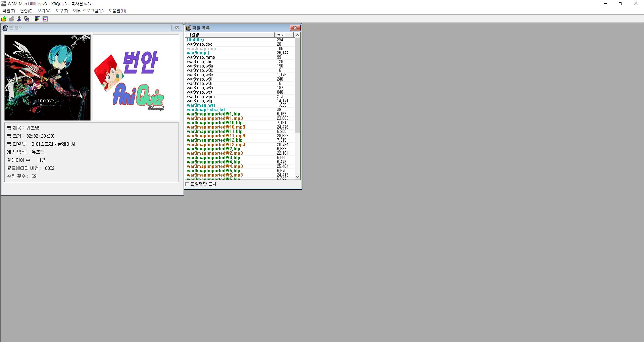Click the Ani Quiz loading screen image

tap(136, 78)
